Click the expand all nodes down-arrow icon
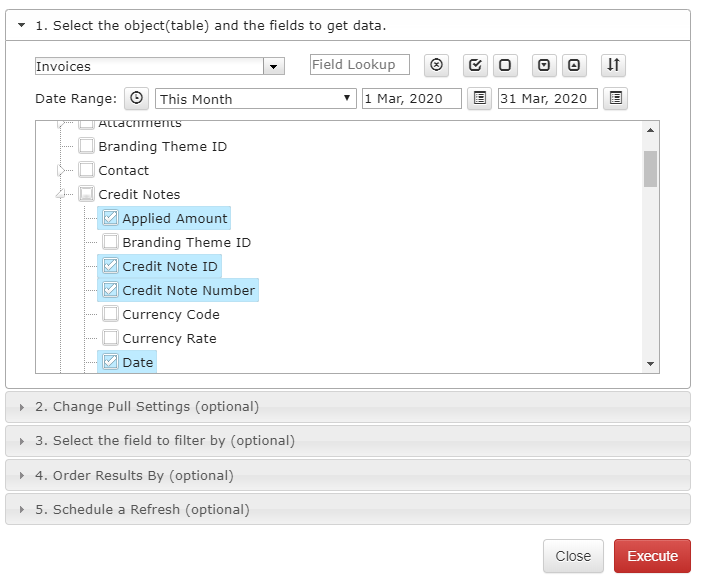This screenshot has height=584, width=703. (544, 65)
